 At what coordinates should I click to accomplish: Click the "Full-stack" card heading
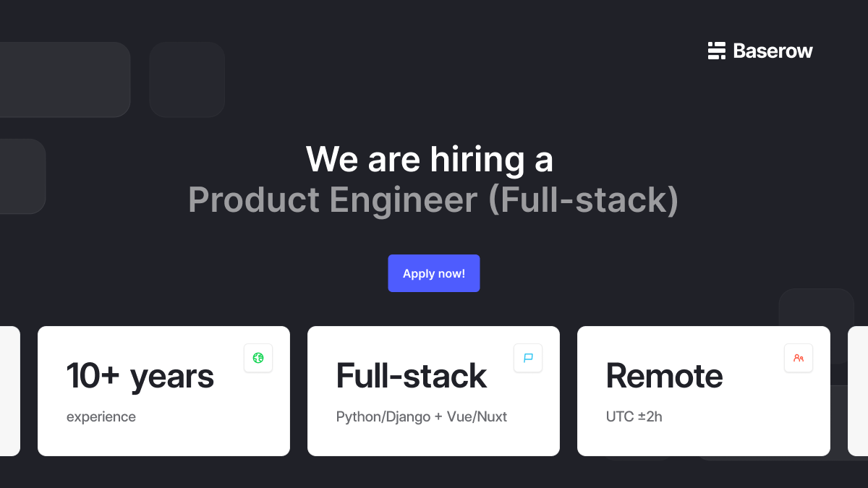coord(411,377)
